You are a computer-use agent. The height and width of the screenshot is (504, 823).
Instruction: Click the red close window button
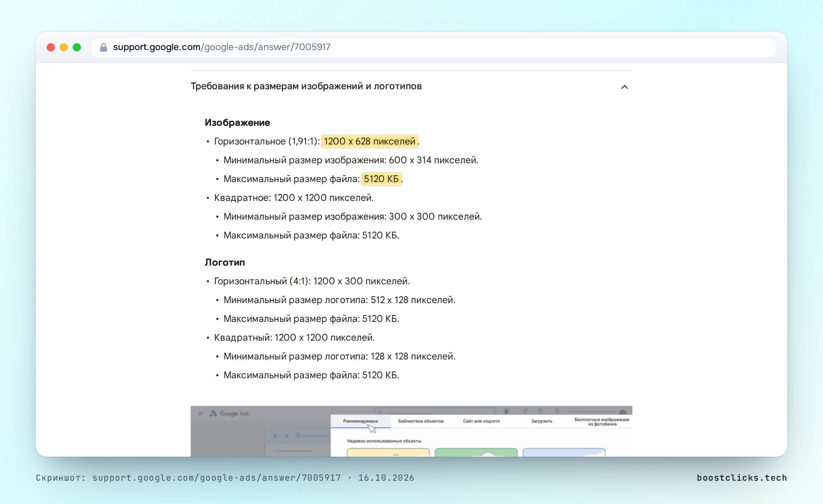[x=51, y=47]
